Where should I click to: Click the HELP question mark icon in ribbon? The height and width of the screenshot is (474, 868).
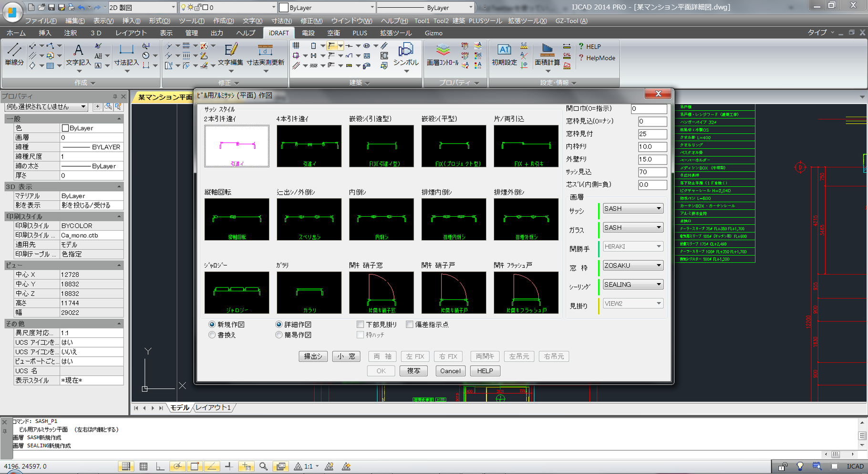click(581, 46)
